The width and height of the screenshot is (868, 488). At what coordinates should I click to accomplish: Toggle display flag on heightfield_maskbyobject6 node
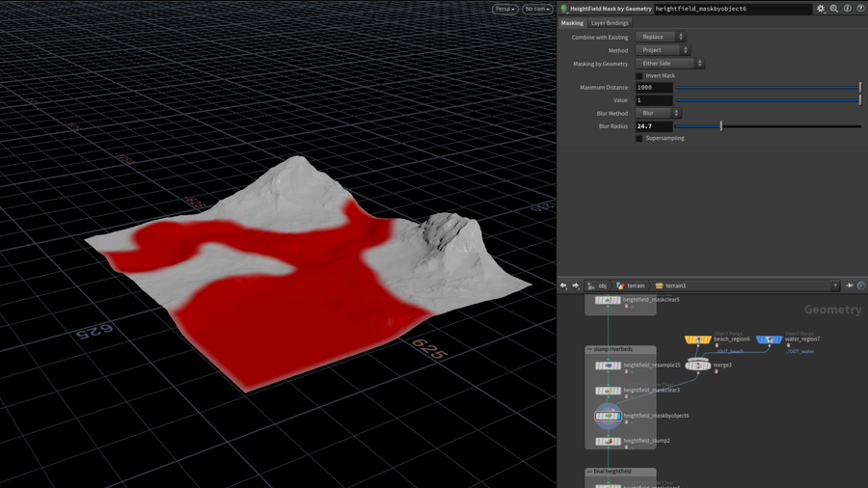(x=618, y=416)
